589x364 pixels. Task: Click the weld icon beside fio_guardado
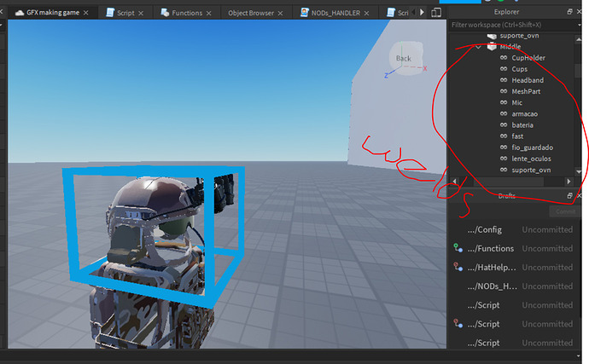(x=504, y=147)
